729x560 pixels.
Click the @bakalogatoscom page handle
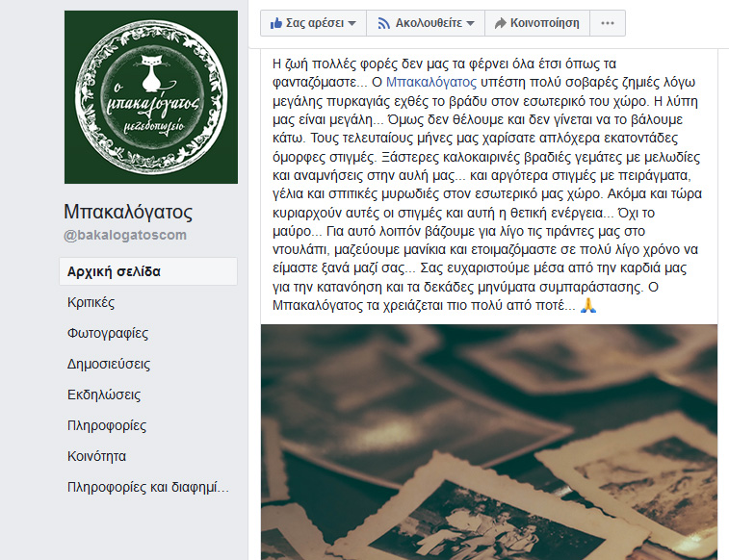coord(125,235)
